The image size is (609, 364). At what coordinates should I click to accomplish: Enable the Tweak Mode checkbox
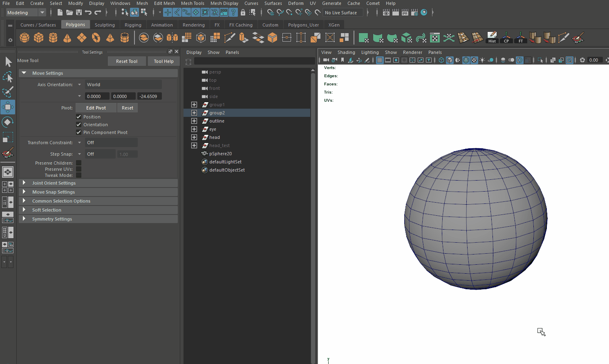point(78,175)
